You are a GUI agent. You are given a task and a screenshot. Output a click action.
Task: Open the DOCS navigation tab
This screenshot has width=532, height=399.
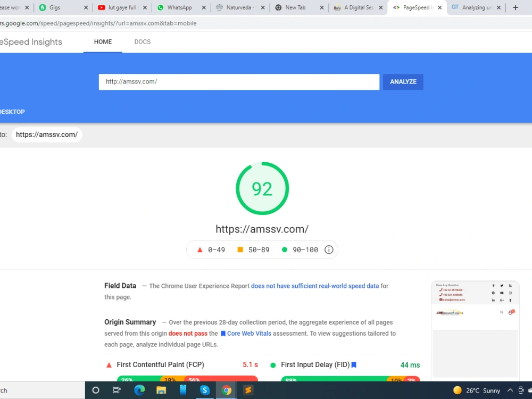click(142, 41)
